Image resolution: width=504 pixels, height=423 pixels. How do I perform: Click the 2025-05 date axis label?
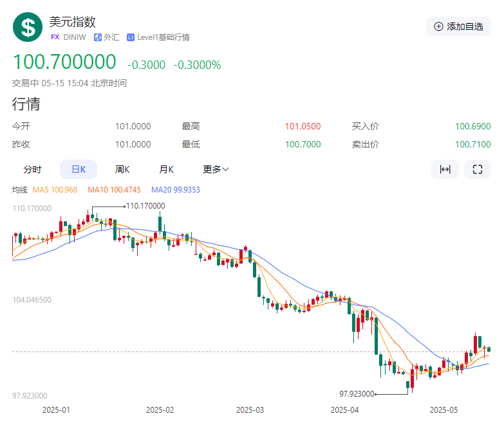(x=443, y=410)
